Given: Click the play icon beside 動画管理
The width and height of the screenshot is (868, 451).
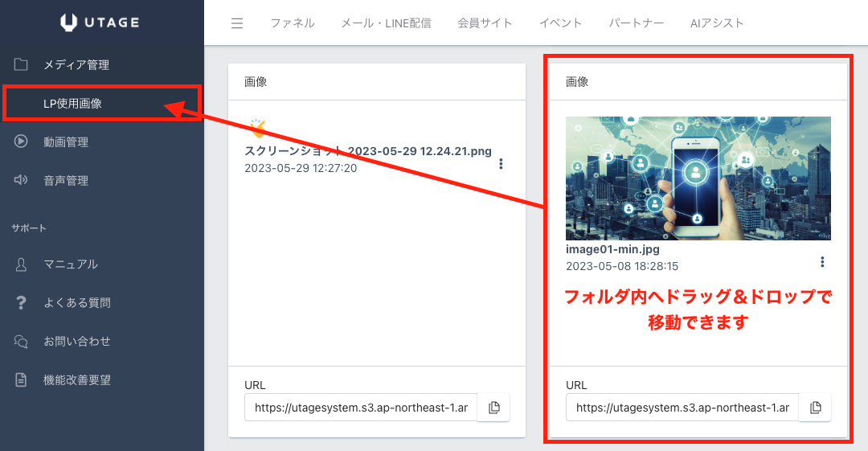Looking at the screenshot, I should [21, 142].
